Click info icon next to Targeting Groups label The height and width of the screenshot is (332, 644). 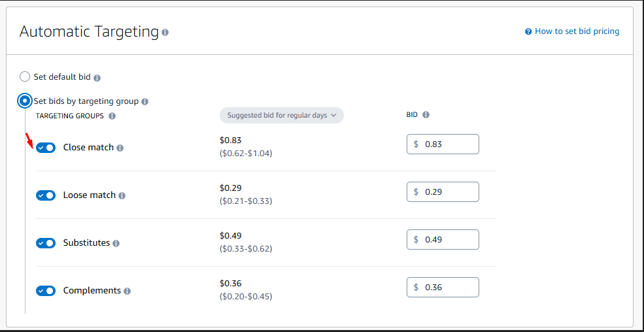click(112, 116)
